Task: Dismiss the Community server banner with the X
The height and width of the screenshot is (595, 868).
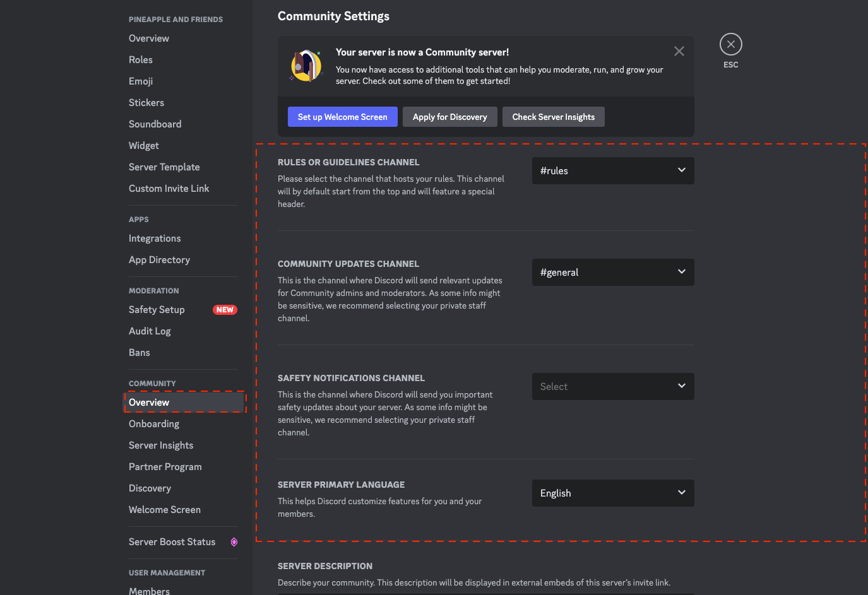Action: (679, 51)
